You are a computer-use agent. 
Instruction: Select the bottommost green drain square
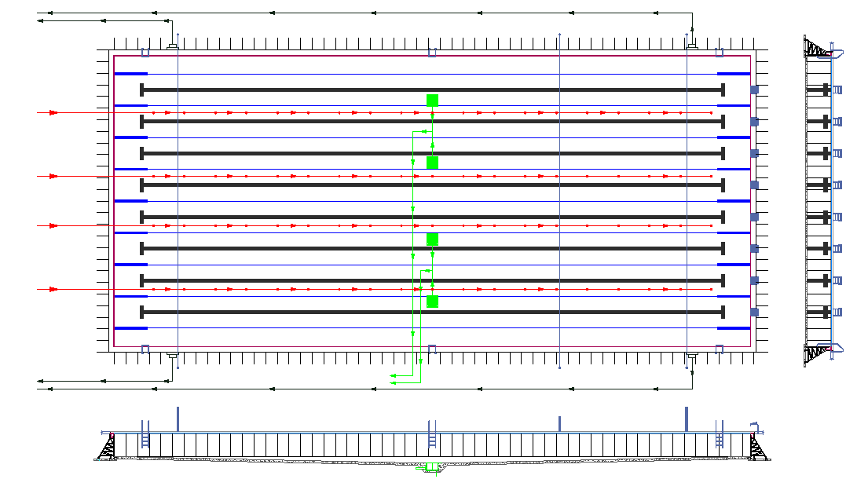click(x=432, y=301)
